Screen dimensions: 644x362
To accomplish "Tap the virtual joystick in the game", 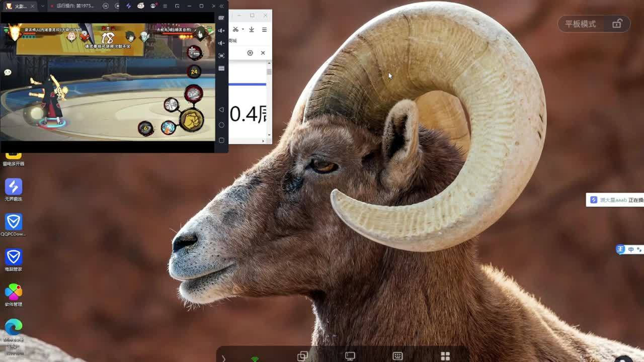I will tap(36, 114).
